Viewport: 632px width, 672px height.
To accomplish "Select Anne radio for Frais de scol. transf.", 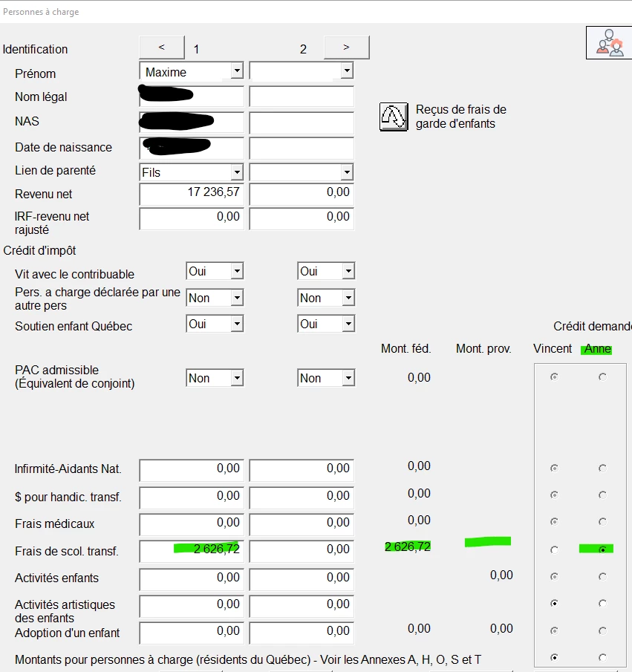I will click(x=602, y=549).
